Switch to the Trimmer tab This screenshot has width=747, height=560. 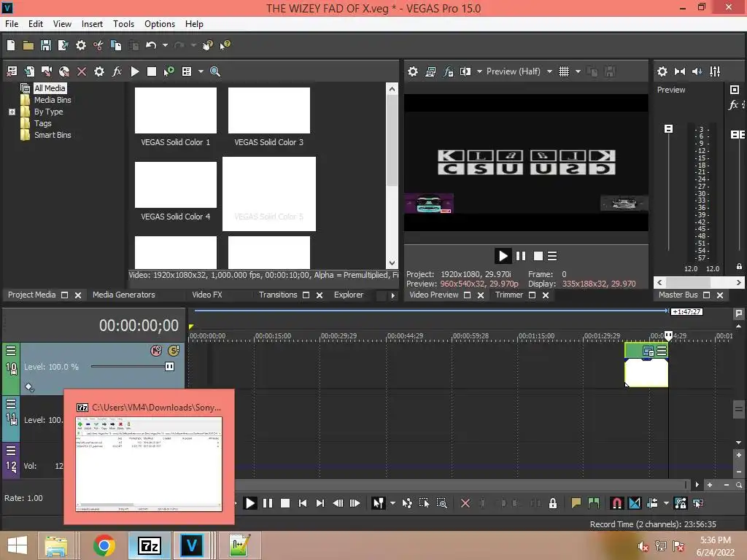(508, 295)
